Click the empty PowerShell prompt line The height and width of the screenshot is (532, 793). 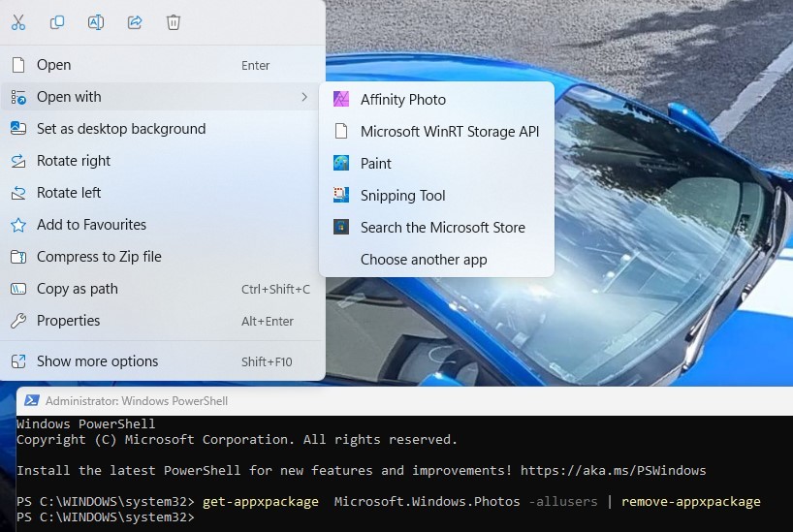tap(106, 516)
